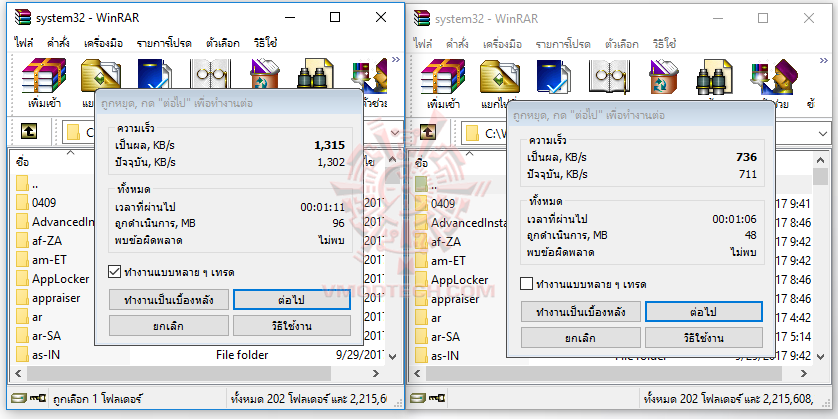Click ยกเลิก (Cancel) button in left dialog
This screenshot has height=419, width=838.
click(169, 325)
